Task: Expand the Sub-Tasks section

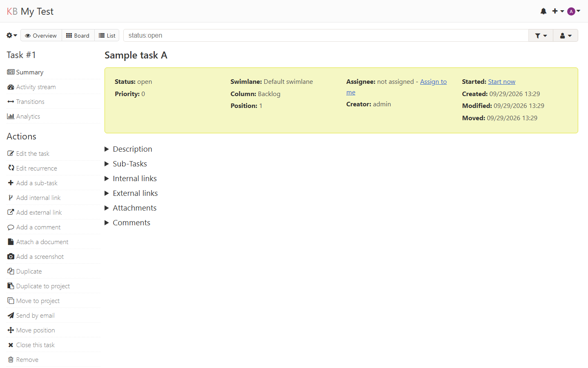Action: coord(126,164)
